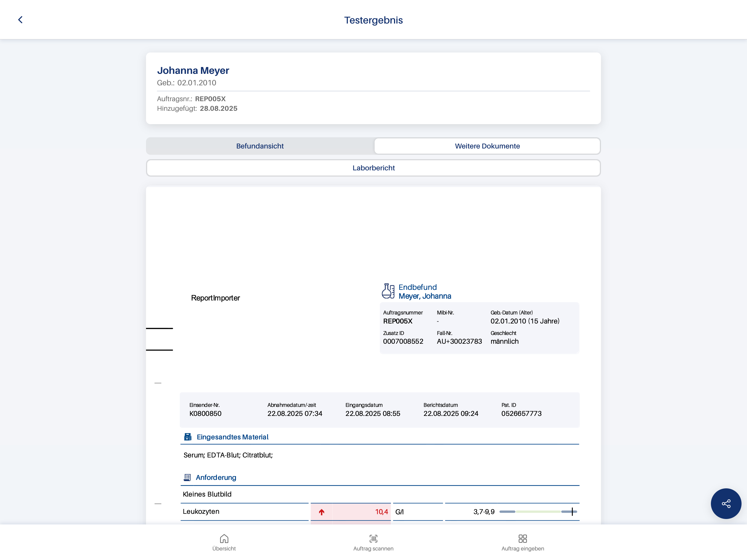The width and height of the screenshot is (747, 560).
Task: Select the grid icon for Auftrag eingeben
Action: pyautogui.click(x=523, y=539)
